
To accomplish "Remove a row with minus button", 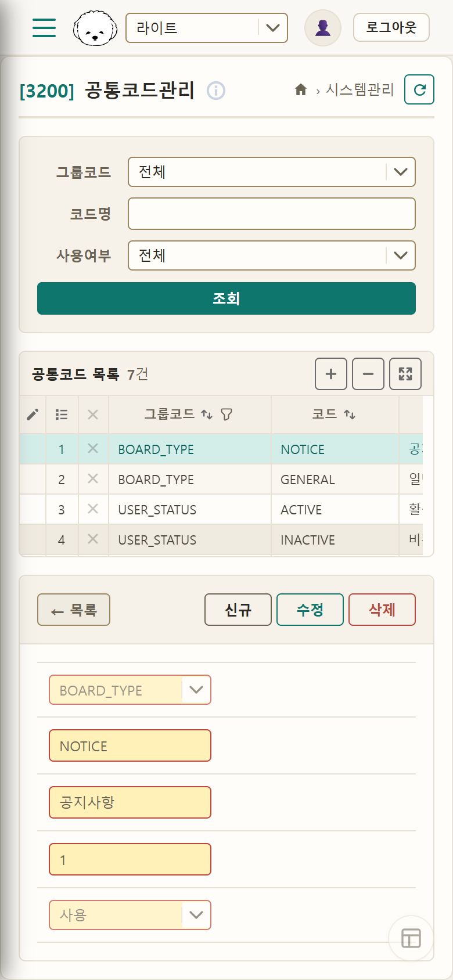I will tap(368, 374).
